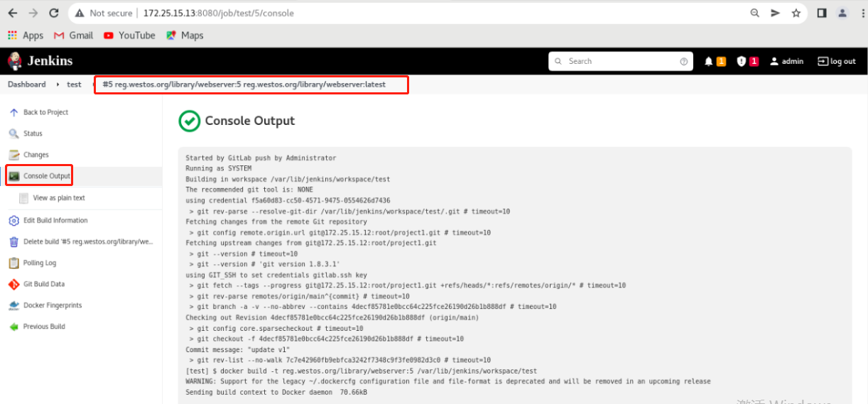The height and width of the screenshot is (404, 868).
Task: Click the Status magnifier icon
Action: pyautogui.click(x=14, y=133)
